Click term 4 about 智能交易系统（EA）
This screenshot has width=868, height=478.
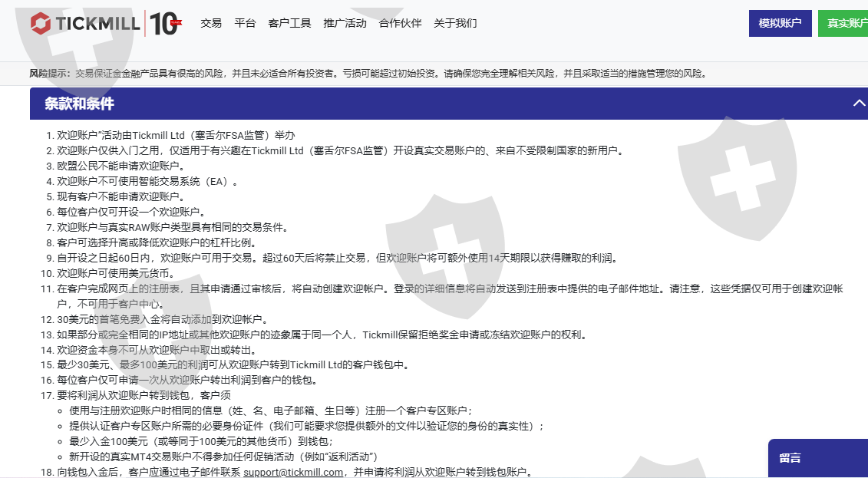148,182
